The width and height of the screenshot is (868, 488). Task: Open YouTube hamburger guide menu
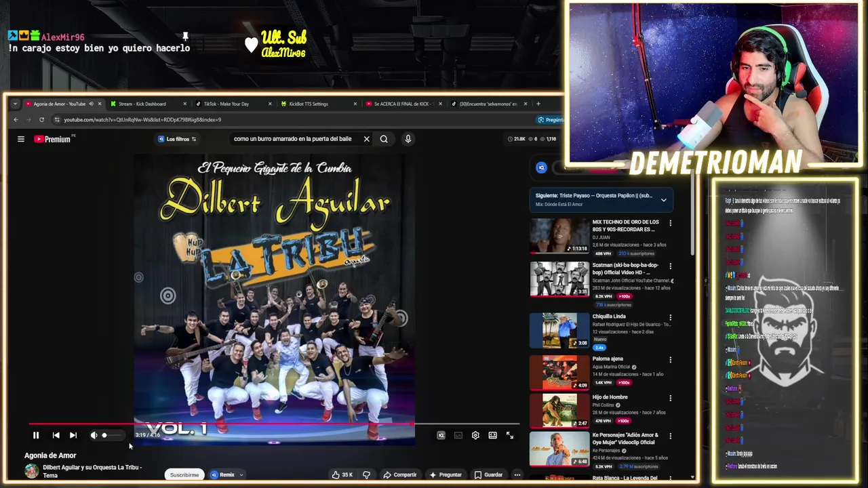pos(21,139)
